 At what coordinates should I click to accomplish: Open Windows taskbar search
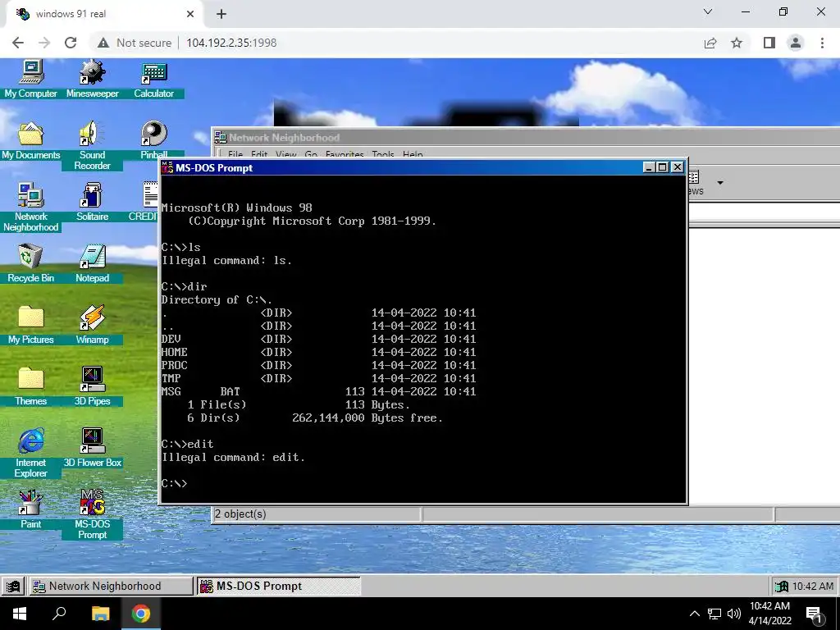pyautogui.click(x=59, y=614)
